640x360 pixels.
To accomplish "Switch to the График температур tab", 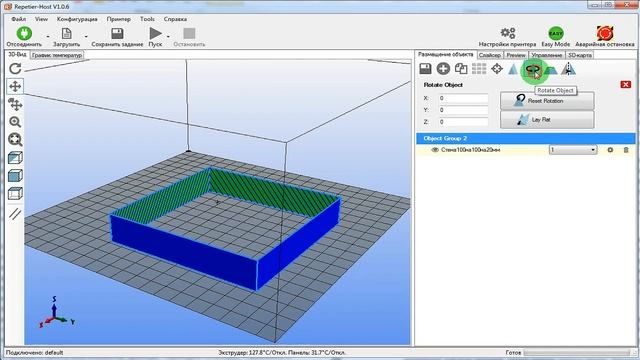I will coord(57,55).
